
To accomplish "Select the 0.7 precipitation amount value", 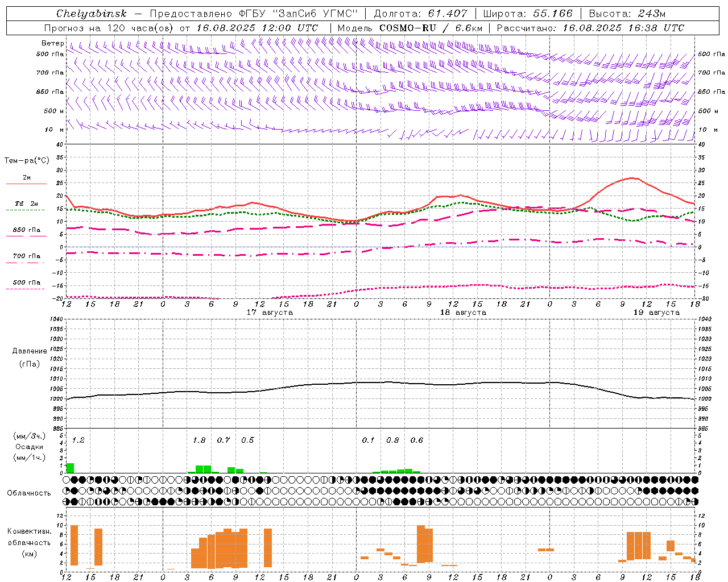I will coord(224,440).
